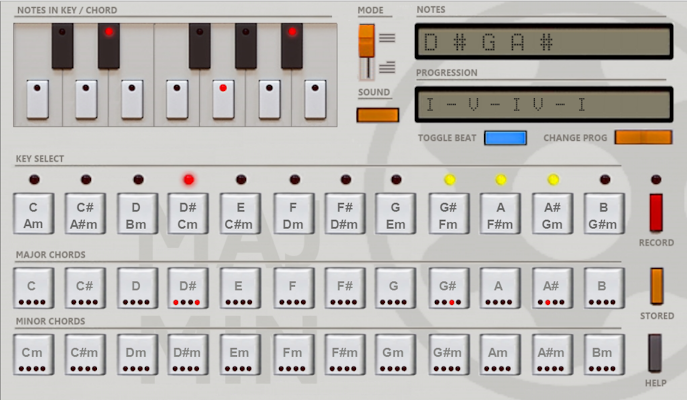The height and width of the screenshot is (400, 687).
Task: Play the G major chord pad
Action: click(x=396, y=288)
